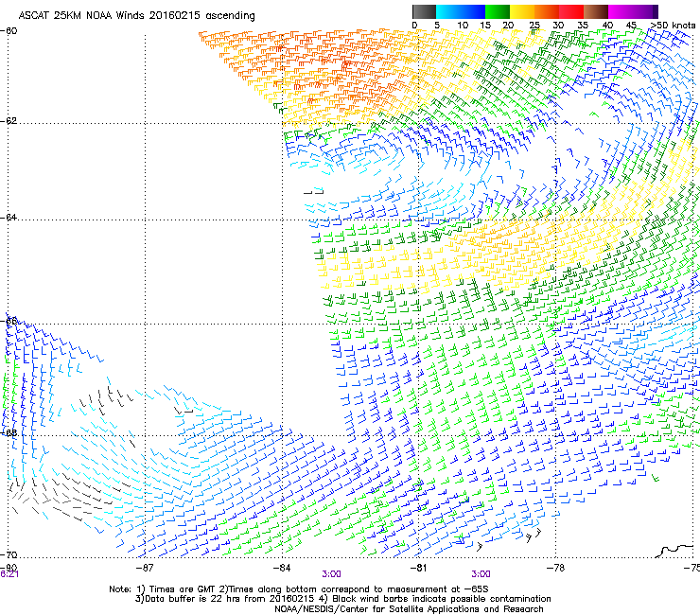700x615 pixels.
Task: Click the dark purple 45-50 knots legend swatch
Action: point(645,11)
